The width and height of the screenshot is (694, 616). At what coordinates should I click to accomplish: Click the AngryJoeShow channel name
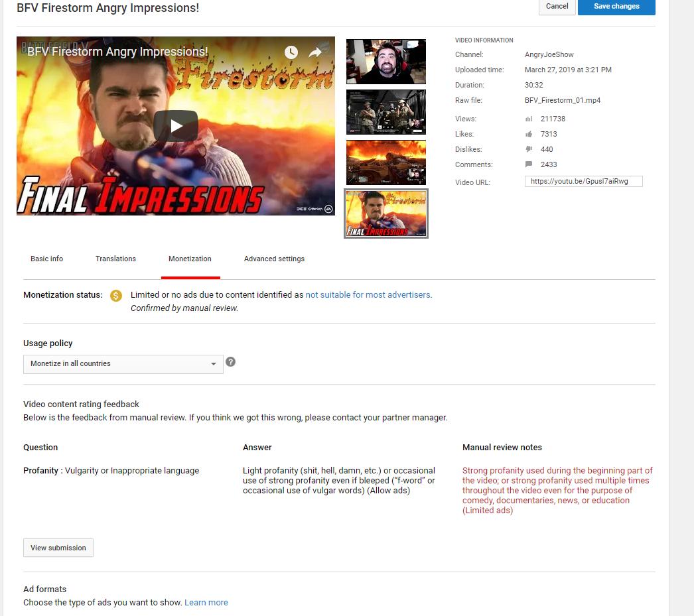[549, 54]
